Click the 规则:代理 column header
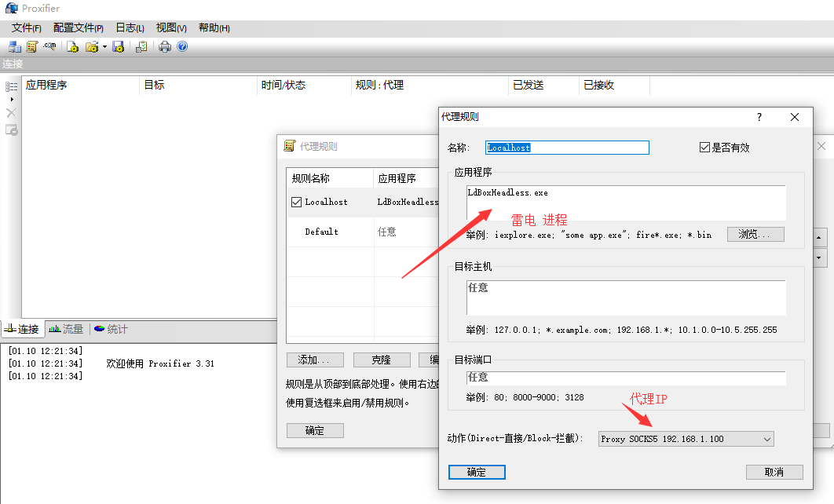This screenshot has height=504, width=834. [x=430, y=85]
